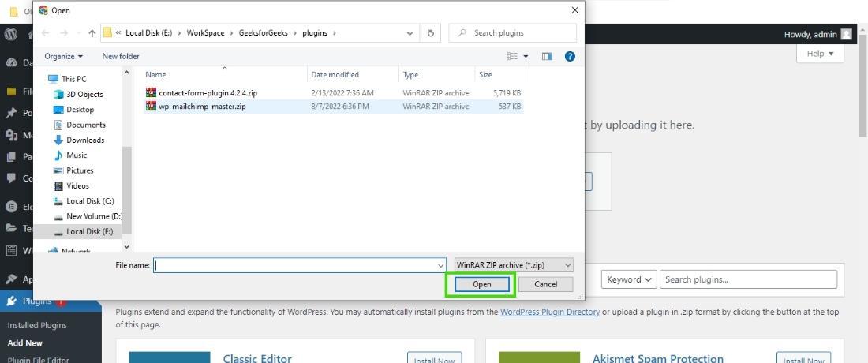Expand the address bar history dropdown
868x363 pixels.
(410, 33)
